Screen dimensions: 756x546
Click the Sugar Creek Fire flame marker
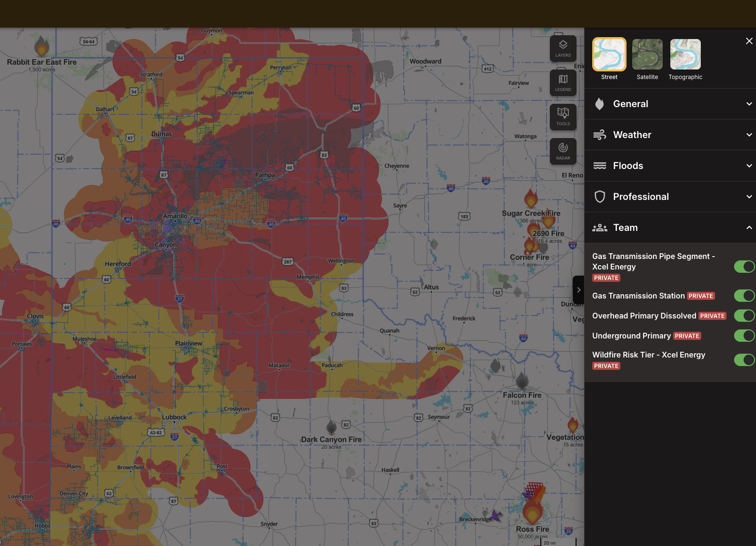(x=531, y=199)
